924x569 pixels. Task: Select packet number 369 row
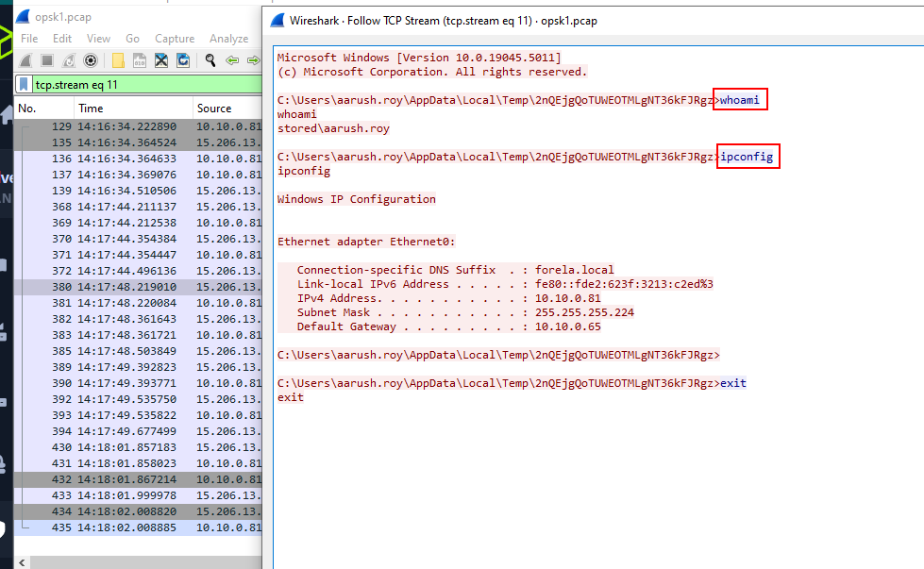(138, 223)
